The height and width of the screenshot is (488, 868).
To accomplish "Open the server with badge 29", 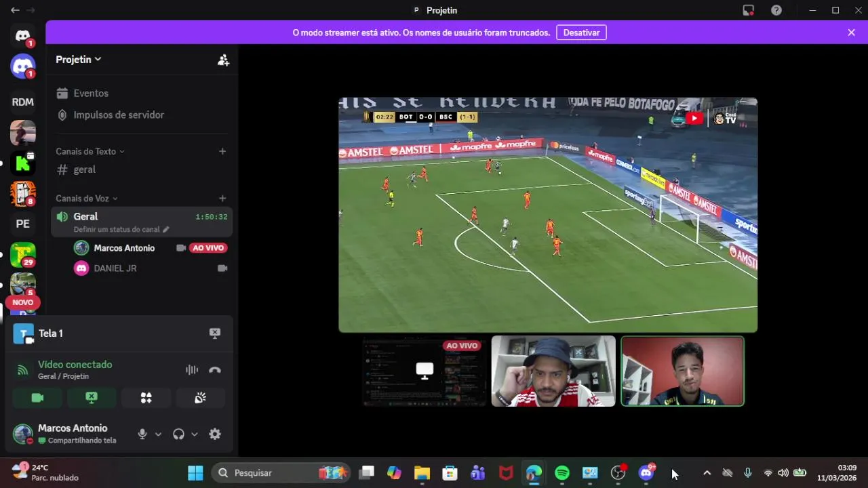I will point(22,255).
